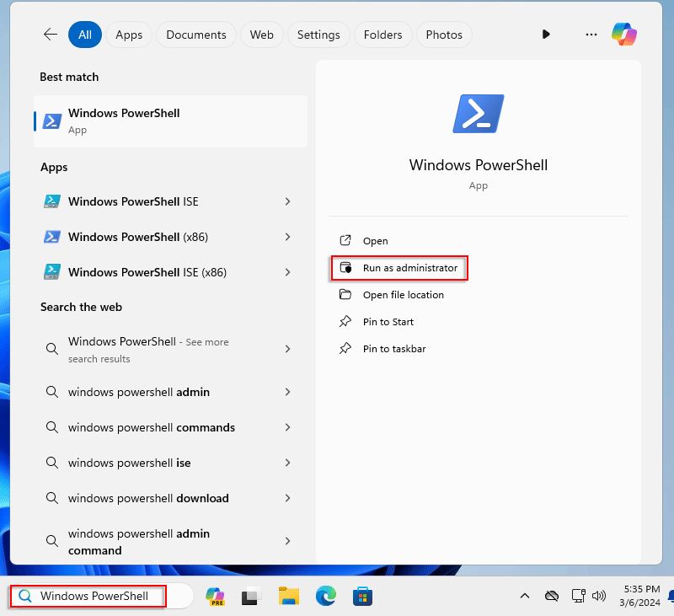Screen dimensions: 674x616
Task: Click the more options ellipsis at top right
Action: (x=591, y=35)
